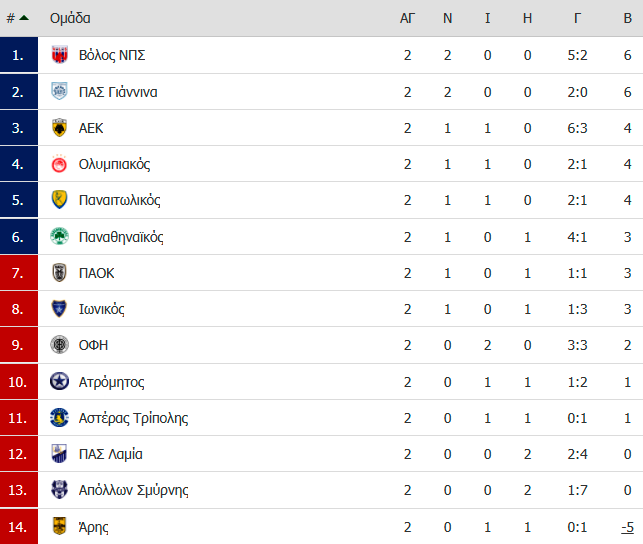Click the Ολυμπιακός red logo icon

[x=59, y=164]
